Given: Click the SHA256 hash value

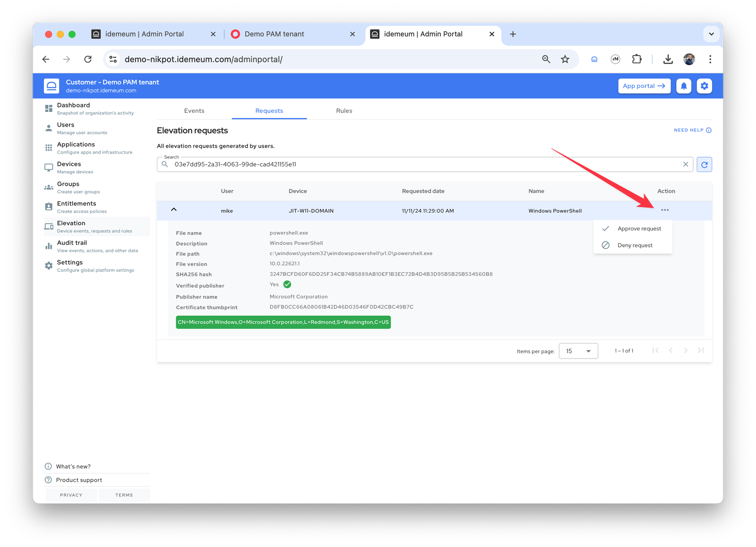Looking at the screenshot, I should click(381, 274).
